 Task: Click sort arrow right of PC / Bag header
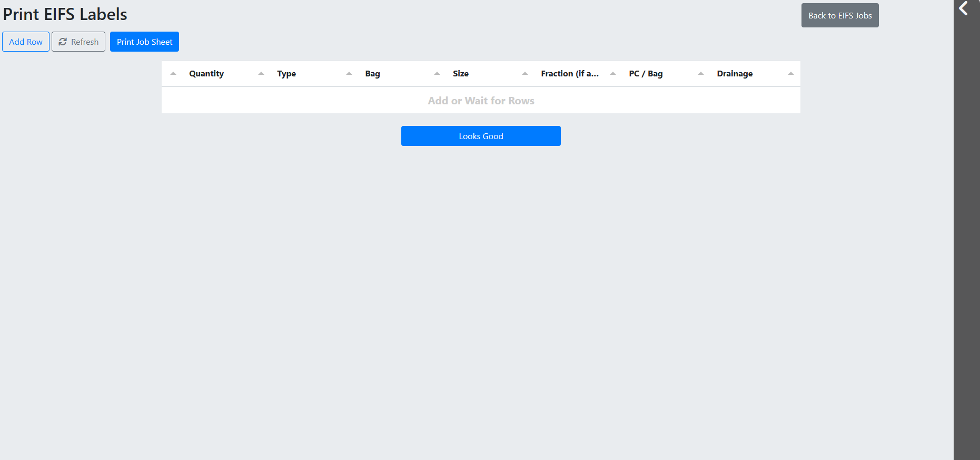701,74
